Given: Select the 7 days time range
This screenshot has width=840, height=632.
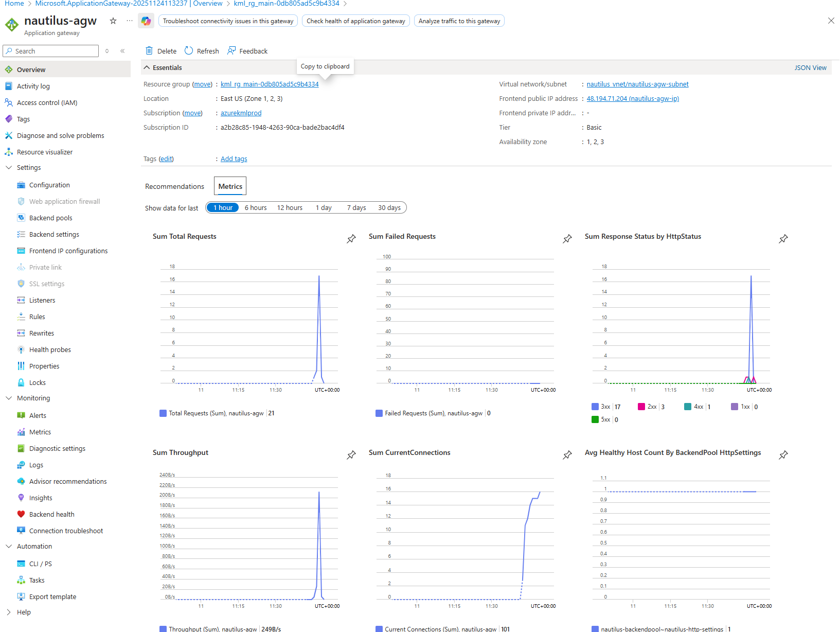Looking at the screenshot, I should [356, 208].
